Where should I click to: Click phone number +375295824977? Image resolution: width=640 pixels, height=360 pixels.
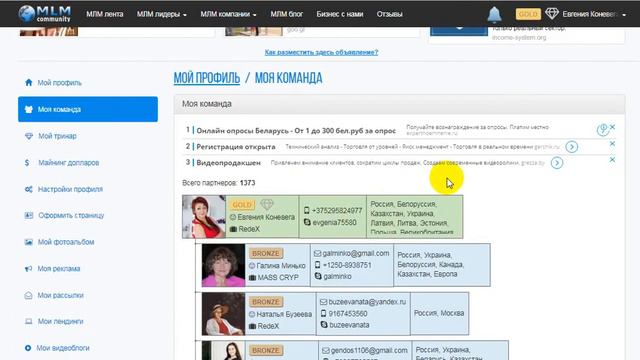pos(337,211)
